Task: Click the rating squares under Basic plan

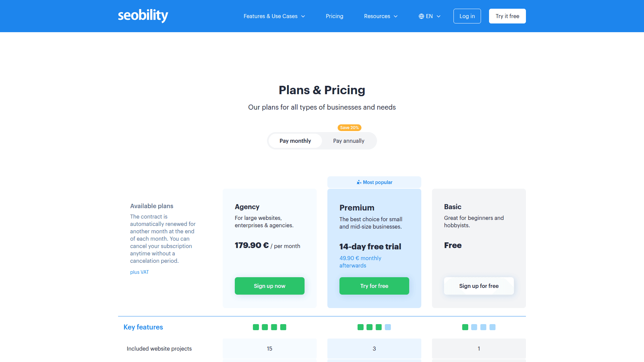Action: 479,327
